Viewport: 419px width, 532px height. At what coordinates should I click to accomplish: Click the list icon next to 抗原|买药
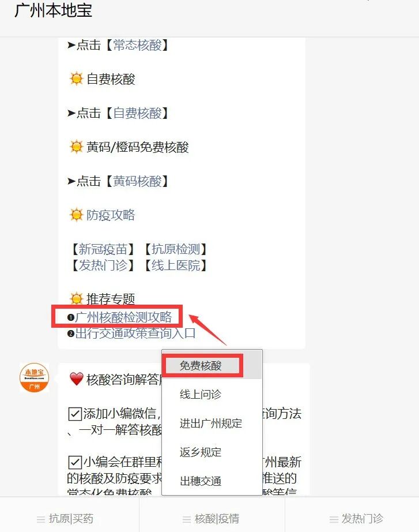41,519
